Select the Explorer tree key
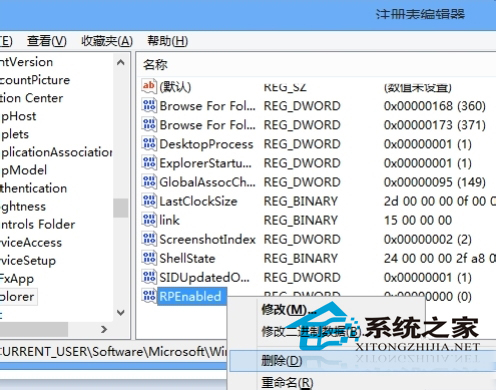Image resolution: width=496 pixels, height=390 pixels. point(18,297)
